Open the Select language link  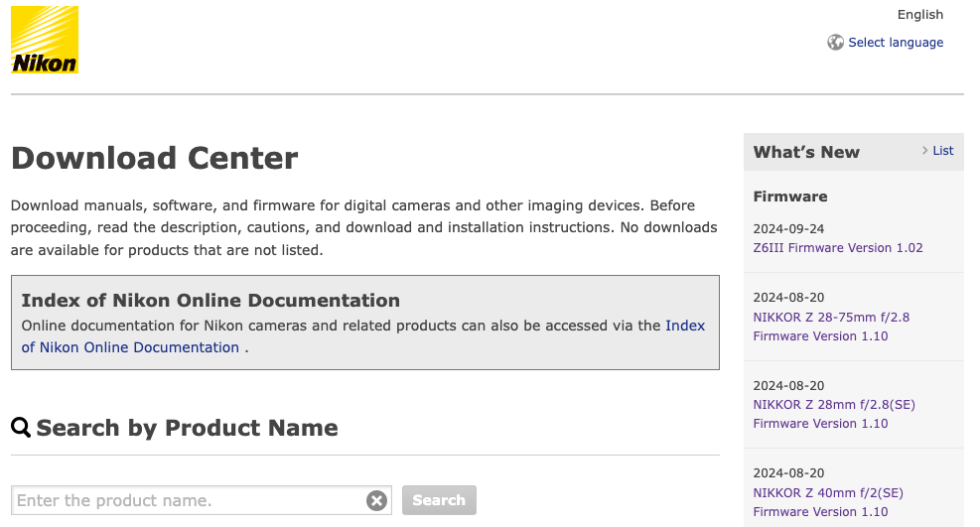pyautogui.click(x=895, y=43)
